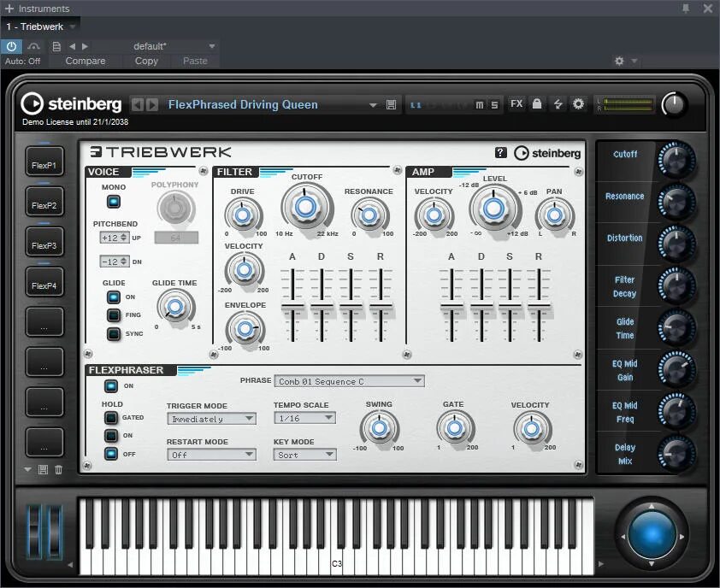Expand the arrow beside the host gear
Image resolution: width=720 pixels, height=588 pixels.
click(634, 61)
